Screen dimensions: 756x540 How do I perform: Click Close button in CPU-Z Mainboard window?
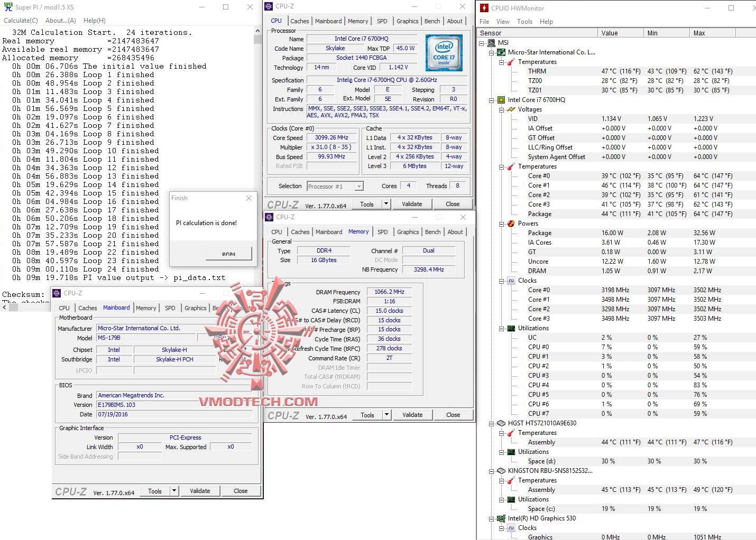[241, 491]
